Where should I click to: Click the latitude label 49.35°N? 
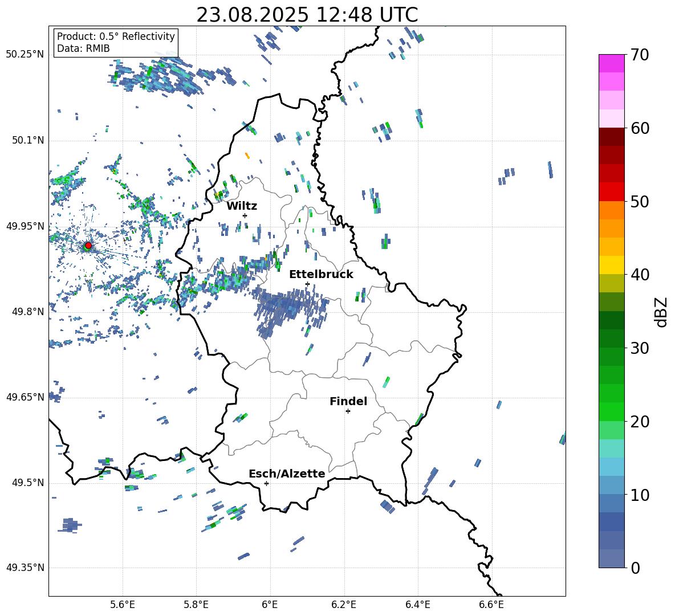[x=25, y=568]
